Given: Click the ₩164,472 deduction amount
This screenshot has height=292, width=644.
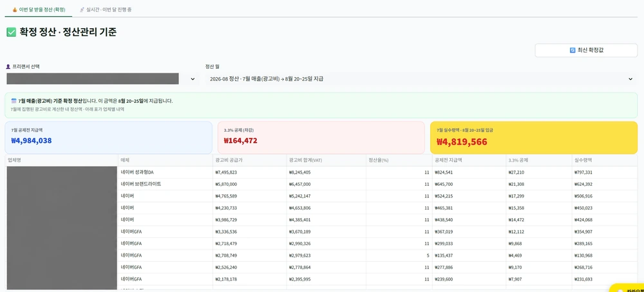Looking at the screenshot, I should 241,141.
